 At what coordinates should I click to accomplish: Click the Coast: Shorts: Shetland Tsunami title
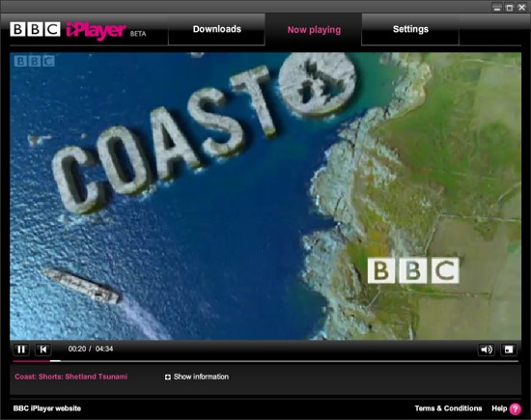point(71,377)
